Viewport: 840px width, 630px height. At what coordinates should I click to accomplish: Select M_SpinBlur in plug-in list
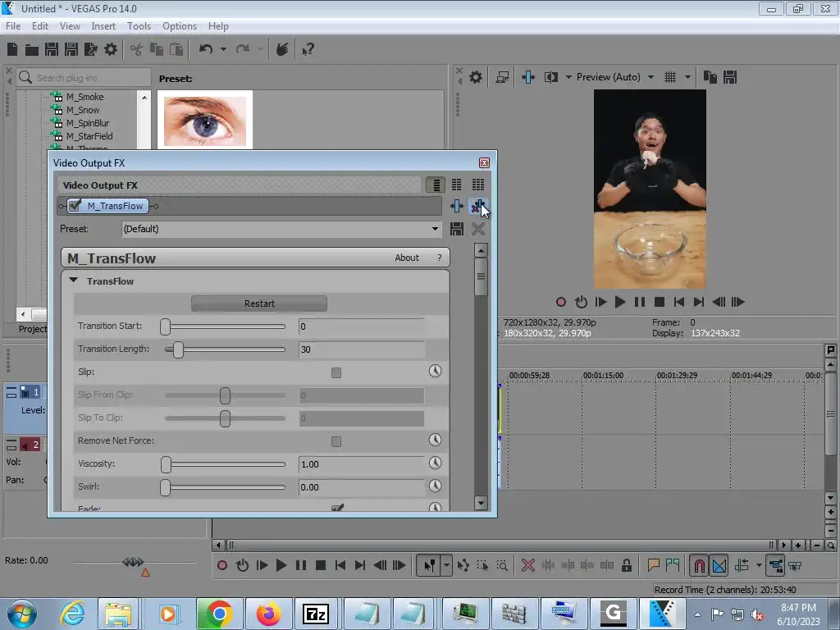(87, 123)
